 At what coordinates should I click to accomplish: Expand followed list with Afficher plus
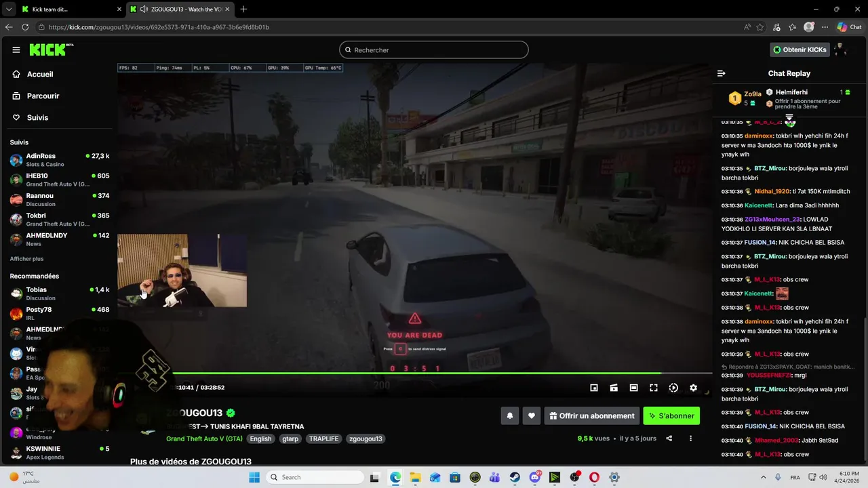click(x=26, y=259)
